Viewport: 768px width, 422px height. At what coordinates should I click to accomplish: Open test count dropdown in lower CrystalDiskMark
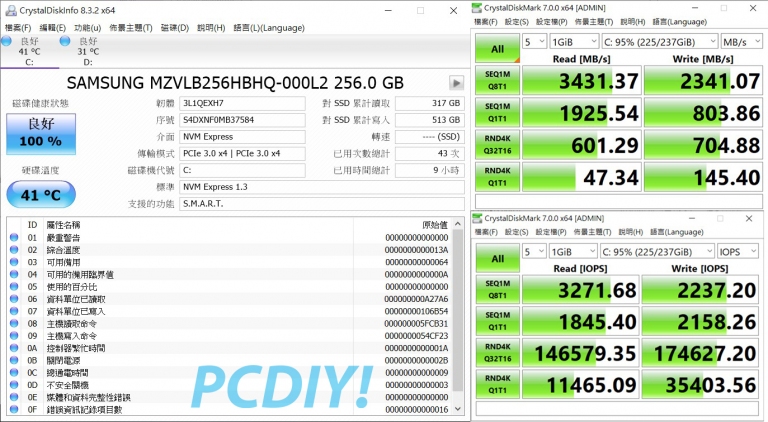tap(534, 252)
